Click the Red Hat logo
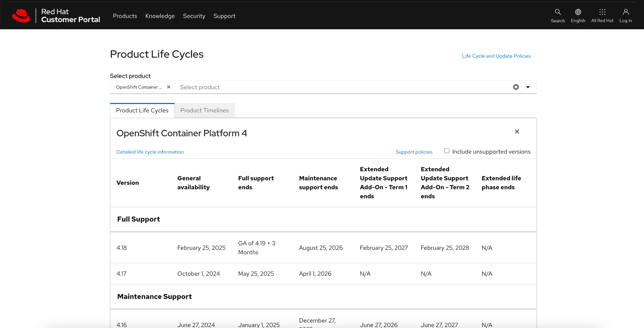Image resolution: width=644 pixels, height=328 pixels. 21,15
